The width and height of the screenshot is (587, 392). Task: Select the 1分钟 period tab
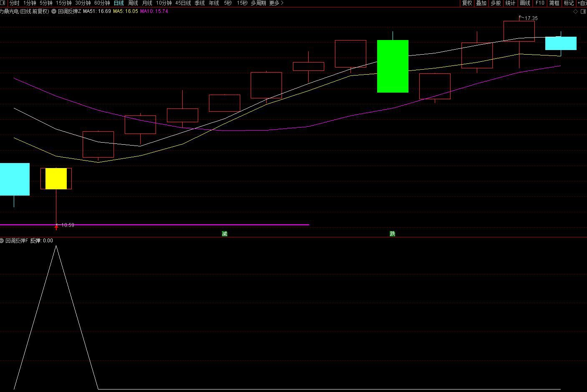(30, 3)
